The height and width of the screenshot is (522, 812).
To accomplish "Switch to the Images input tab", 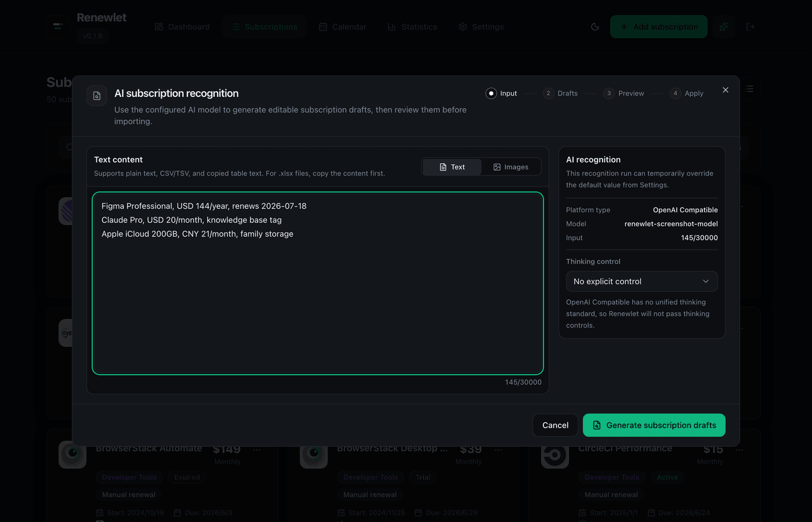I will [511, 167].
